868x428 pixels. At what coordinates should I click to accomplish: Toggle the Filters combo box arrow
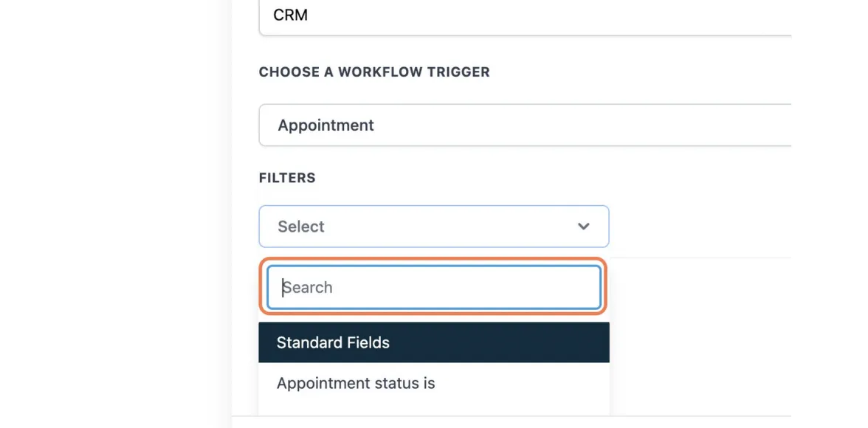[x=583, y=227]
